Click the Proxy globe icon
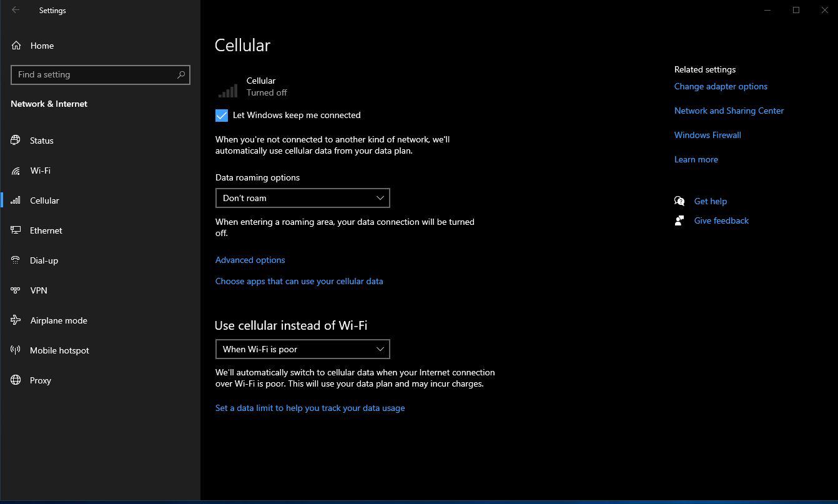Viewport: 838px width, 504px height. tap(16, 380)
